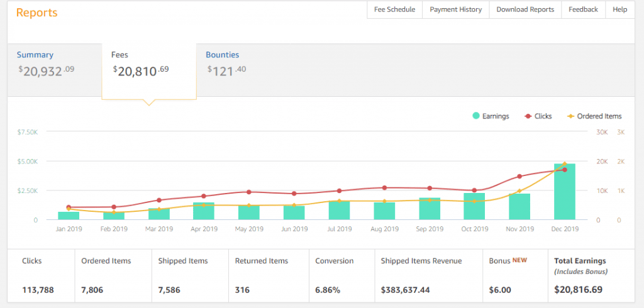Open the Feedback link
Screen dimensions: 644x308
[583, 9]
